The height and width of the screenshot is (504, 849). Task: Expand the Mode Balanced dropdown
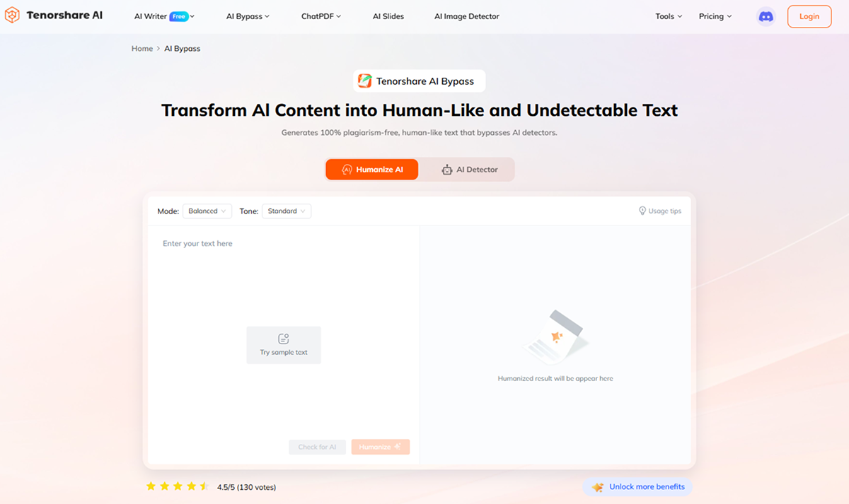tap(207, 211)
